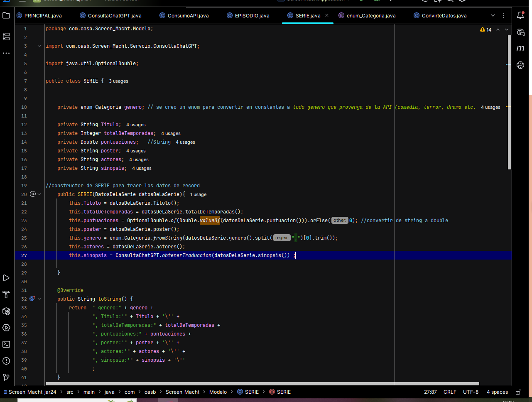Open the Terminal tool window
532x402 pixels.
point(6,344)
